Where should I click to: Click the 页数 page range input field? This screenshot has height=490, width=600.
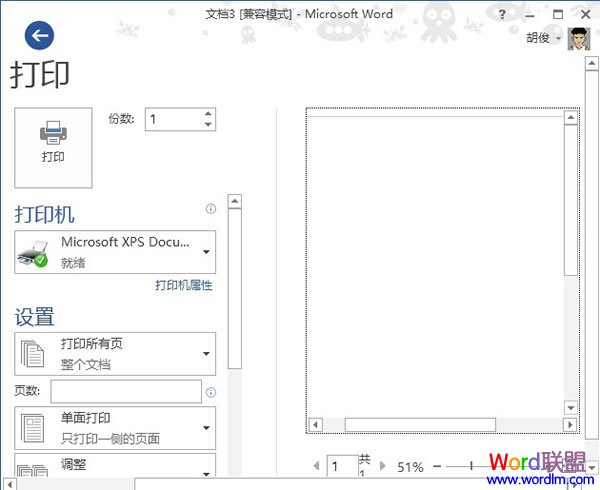(126, 392)
